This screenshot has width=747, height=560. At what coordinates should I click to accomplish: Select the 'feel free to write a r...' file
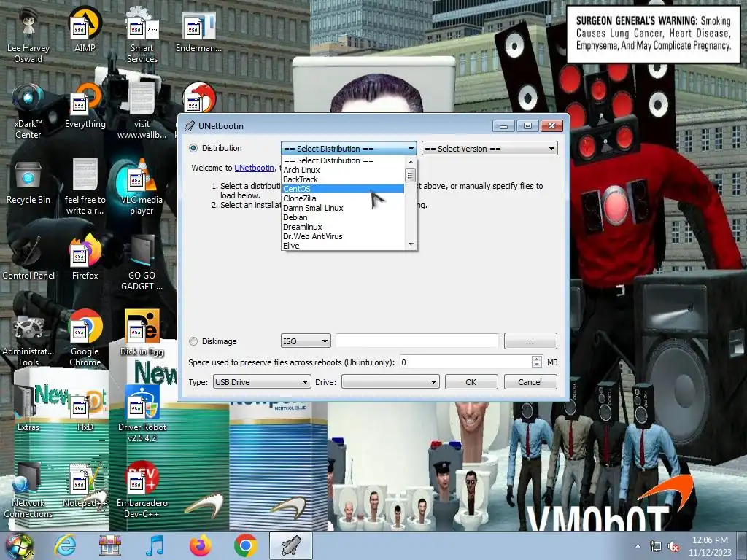tap(85, 187)
